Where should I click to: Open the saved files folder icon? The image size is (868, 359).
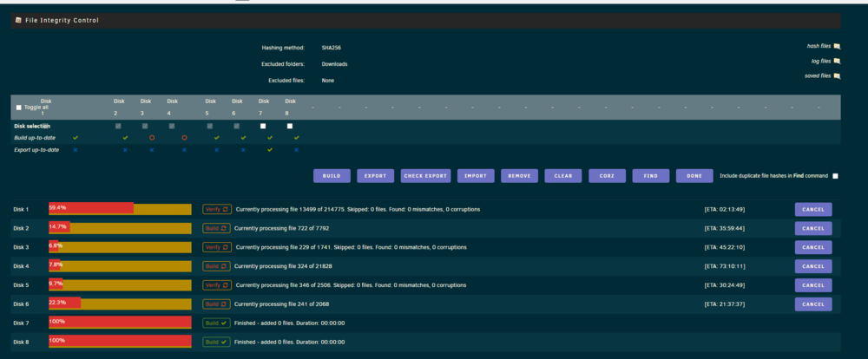tap(837, 76)
